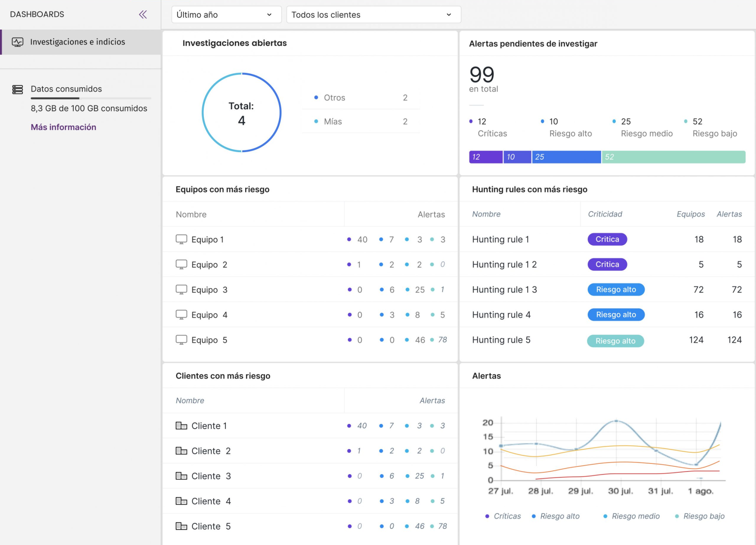
Task: Click the building icon beside Cliente 1
Action: [x=181, y=426]
